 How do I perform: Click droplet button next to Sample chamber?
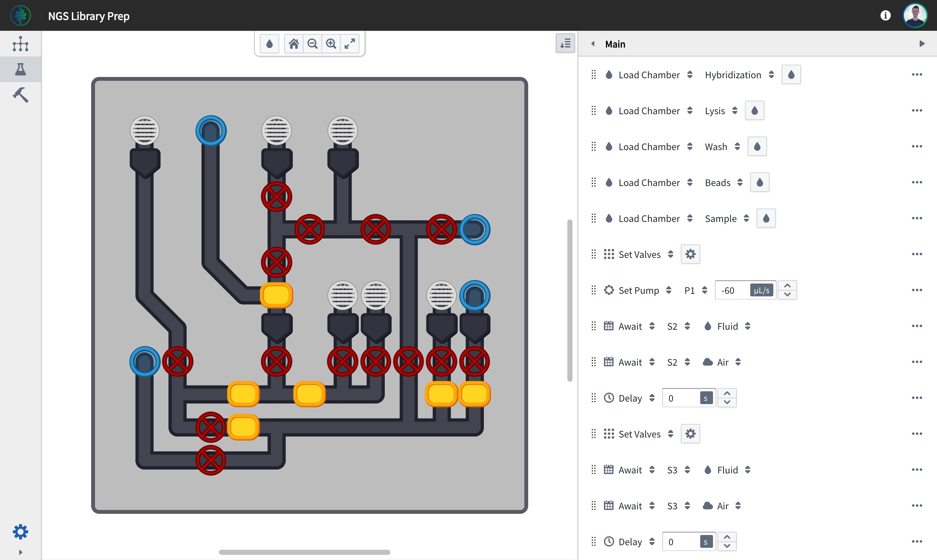[766, 218]
